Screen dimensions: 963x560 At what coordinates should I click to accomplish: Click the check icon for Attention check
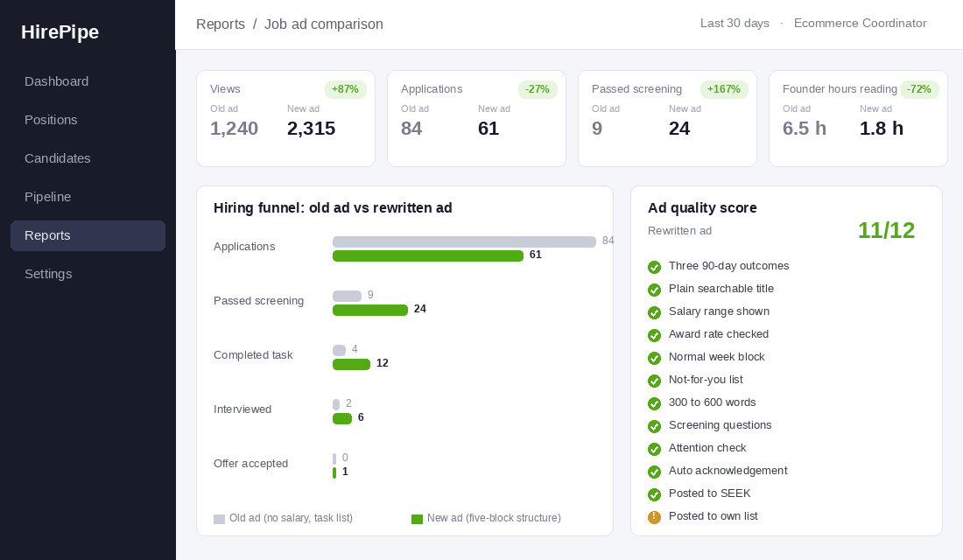pos(654,449)
